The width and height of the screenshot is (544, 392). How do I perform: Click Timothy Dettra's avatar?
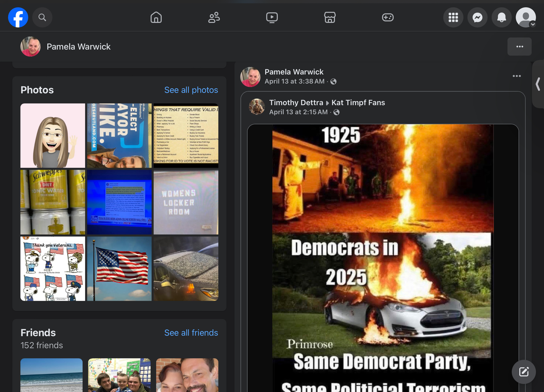tap(257, 107)
